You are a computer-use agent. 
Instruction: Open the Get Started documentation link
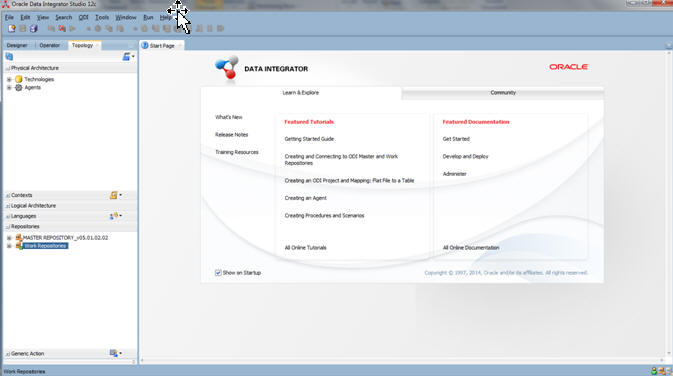456,139
